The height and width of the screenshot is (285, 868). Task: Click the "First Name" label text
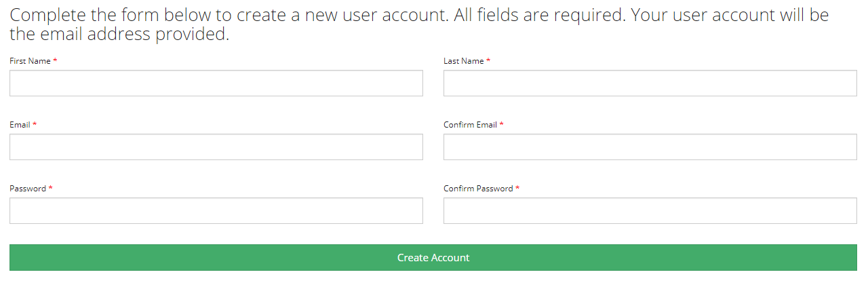pyautogui.click(x=30, y=61)
